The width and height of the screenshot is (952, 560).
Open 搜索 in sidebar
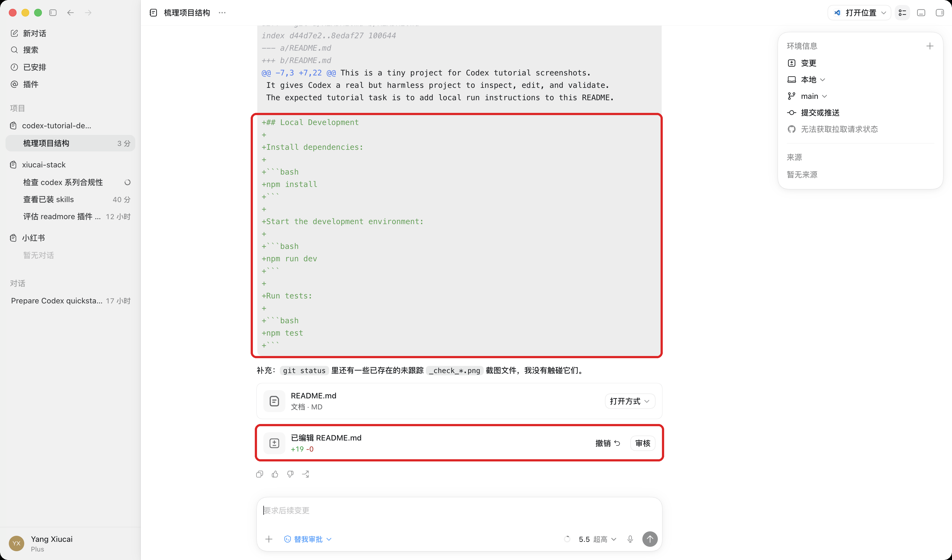tap(70, 50)
